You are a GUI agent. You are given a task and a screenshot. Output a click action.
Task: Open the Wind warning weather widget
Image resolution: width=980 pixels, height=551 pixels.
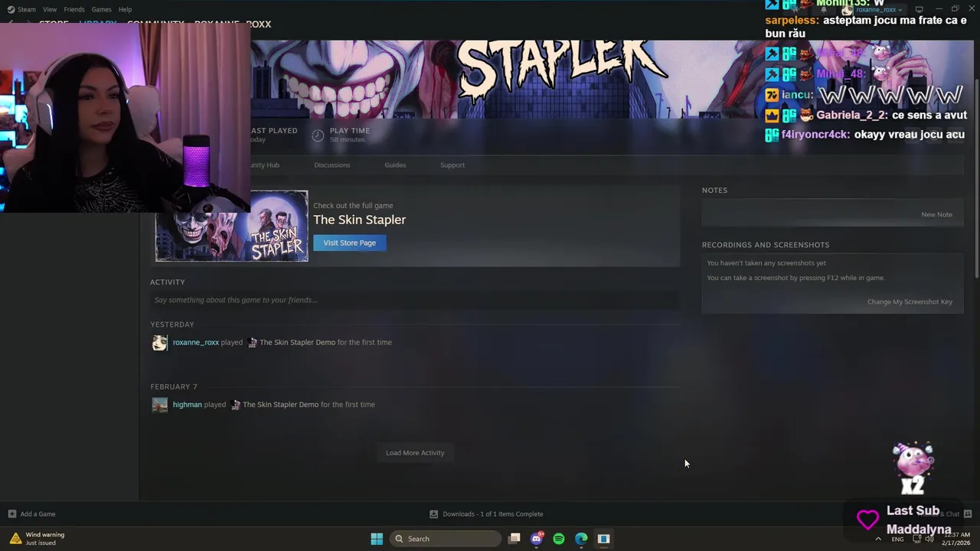[38, 539]
